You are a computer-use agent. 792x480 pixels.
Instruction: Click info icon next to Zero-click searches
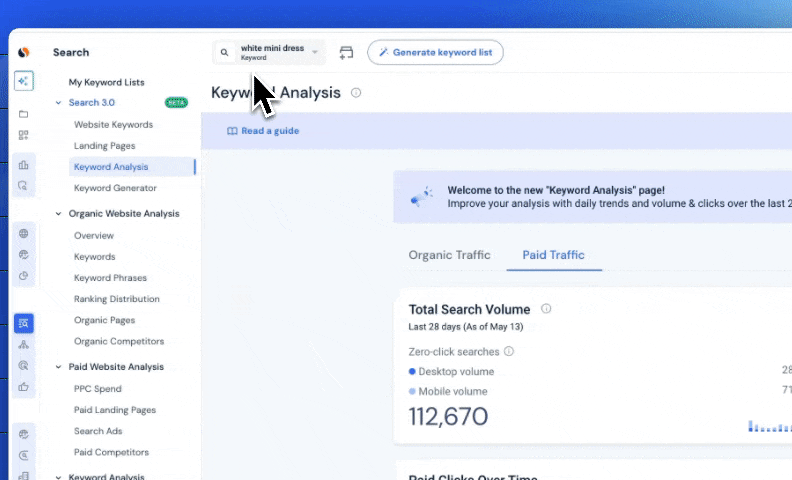[509, 351]
